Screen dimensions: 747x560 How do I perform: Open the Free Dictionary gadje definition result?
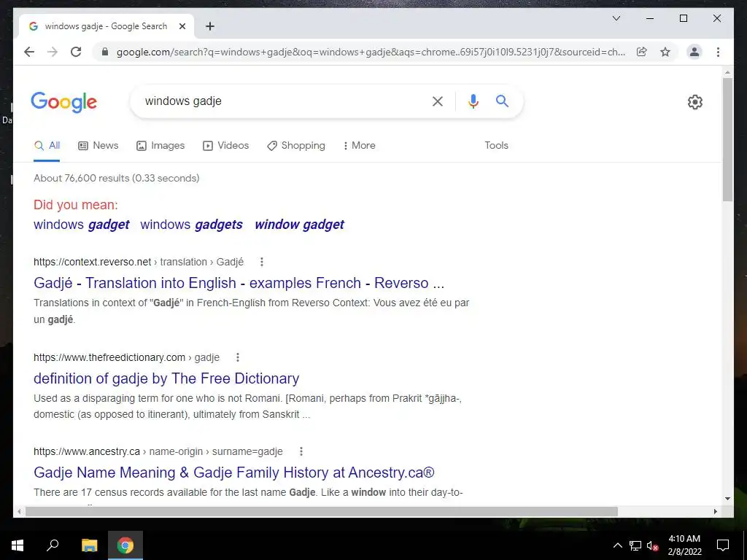click(x=166, y=378)
